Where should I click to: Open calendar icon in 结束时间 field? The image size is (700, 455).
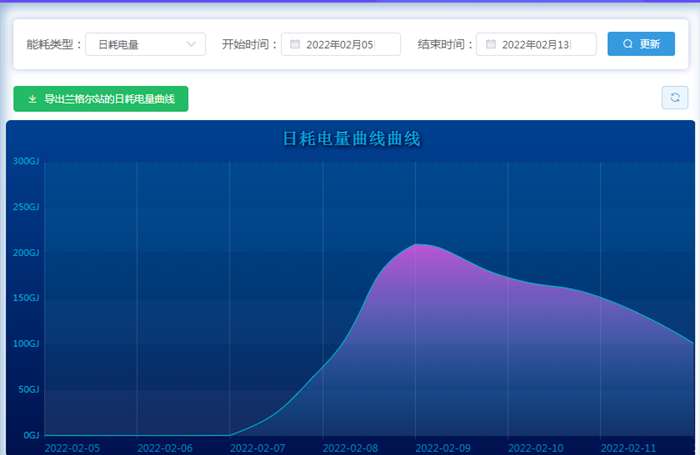click(491, 44)
